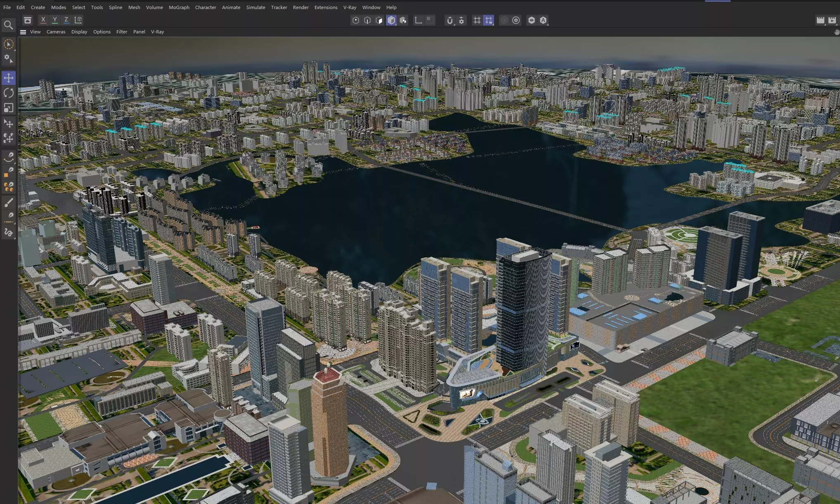Select the Live Selection tool
This screenshot has width=840, height=504.
(x=8, y=44)
